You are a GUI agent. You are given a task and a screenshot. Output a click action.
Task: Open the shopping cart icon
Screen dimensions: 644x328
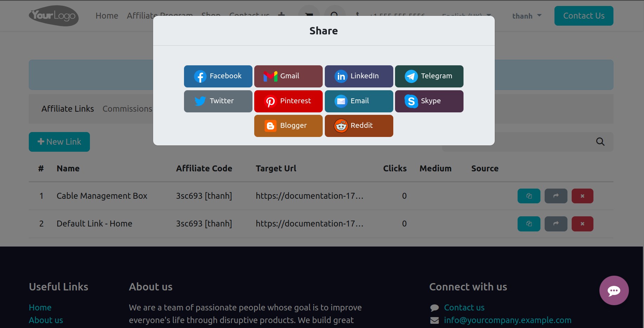[x=309, y=14]
